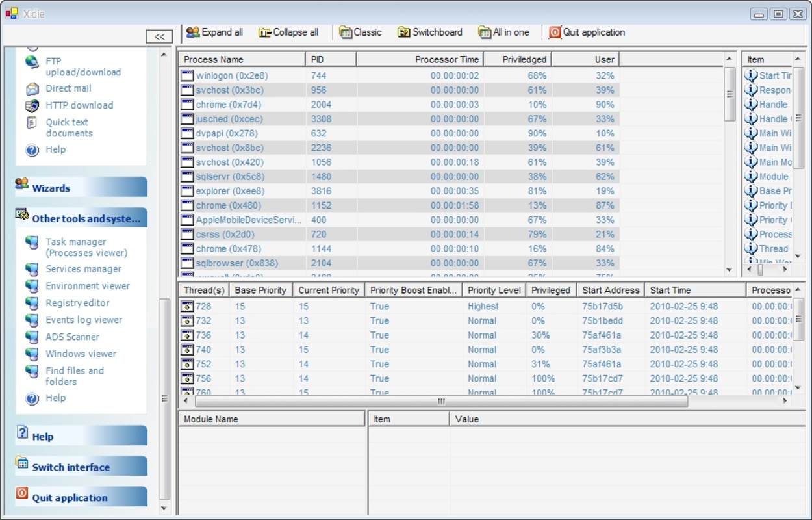Sort by the Priviledged column header
Viewport: 812px width, 520px height.
518,59
